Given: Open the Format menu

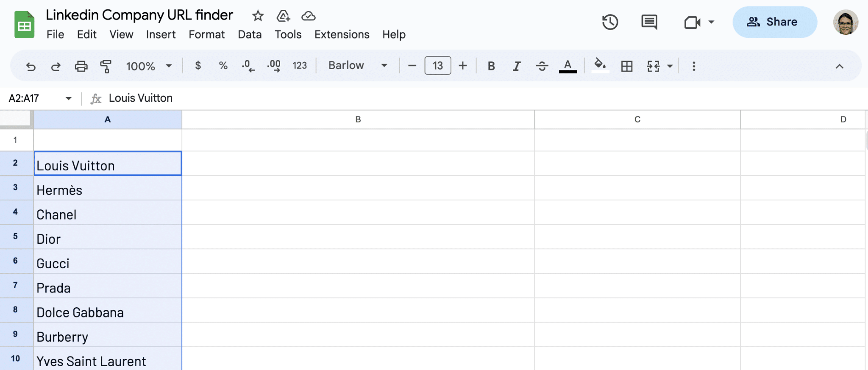Looking at the screenshot, I should 206,34.
